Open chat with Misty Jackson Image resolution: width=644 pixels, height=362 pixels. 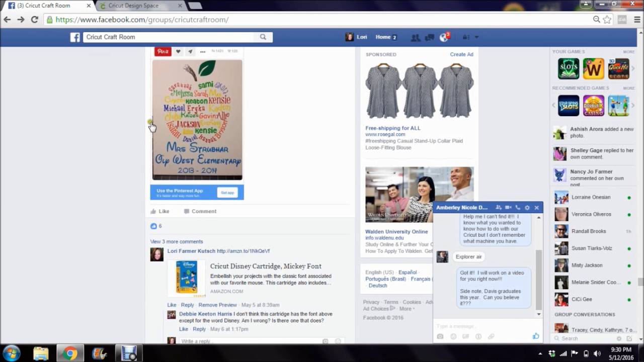point(593,265)
